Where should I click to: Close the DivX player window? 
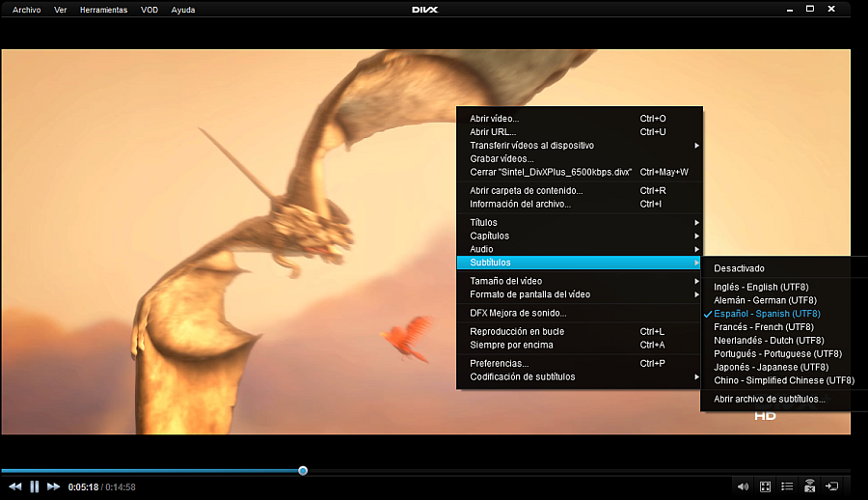coord(831,9)
